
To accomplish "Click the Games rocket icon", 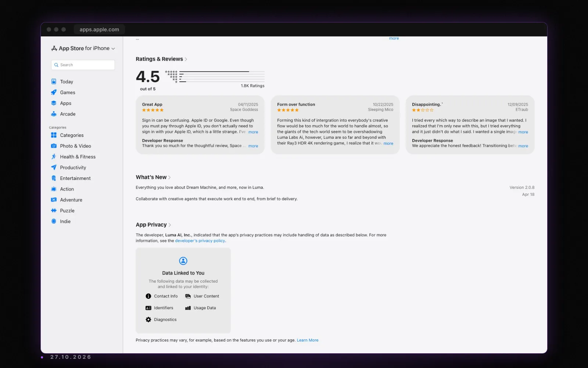I will tap(54, 92).
